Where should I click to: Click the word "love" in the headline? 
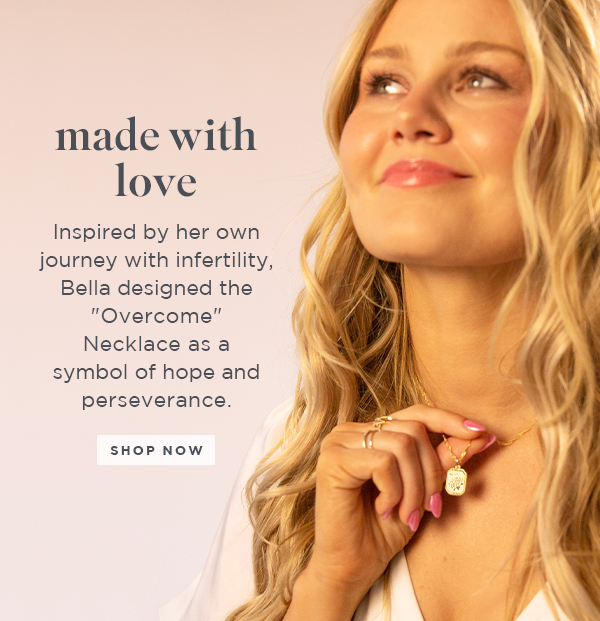(156, 180)
